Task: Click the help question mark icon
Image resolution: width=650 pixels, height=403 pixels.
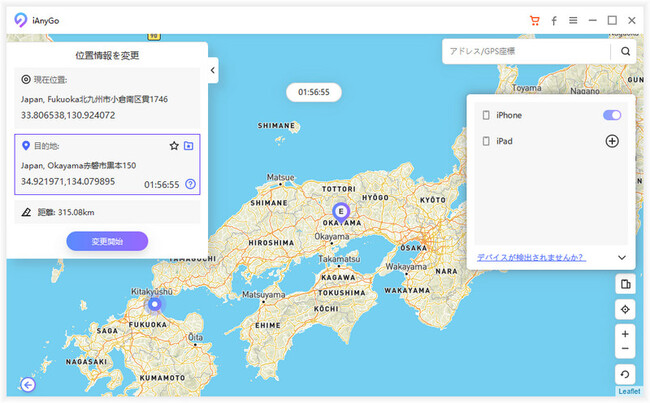Action: tap(190, 184)
